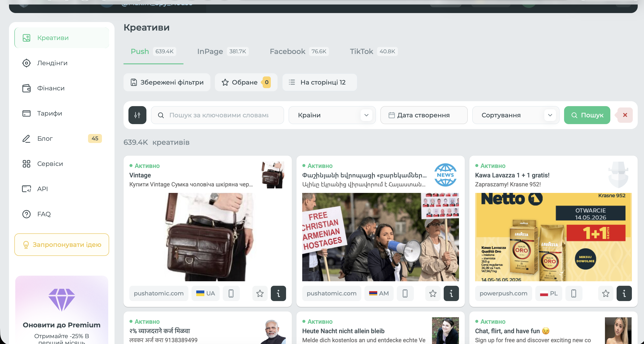Open the Тарифи section
644x344 pixels.
tap(62, 113)
